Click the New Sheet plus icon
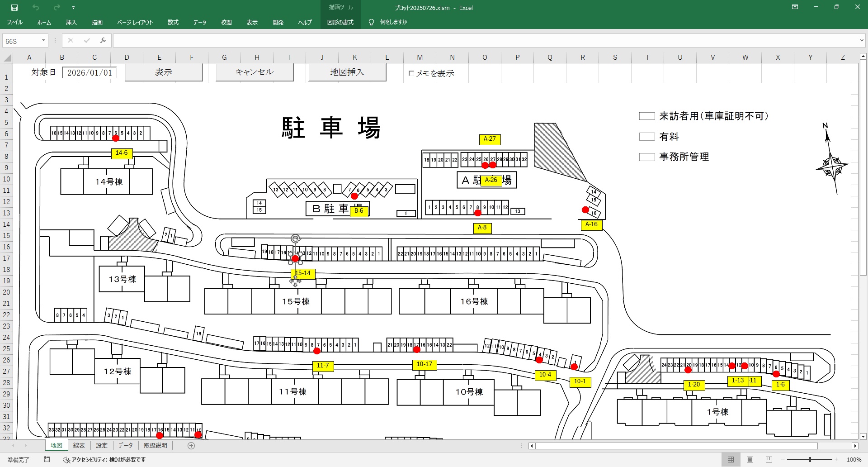Screen dimensions: 868x467 (191, 446)
